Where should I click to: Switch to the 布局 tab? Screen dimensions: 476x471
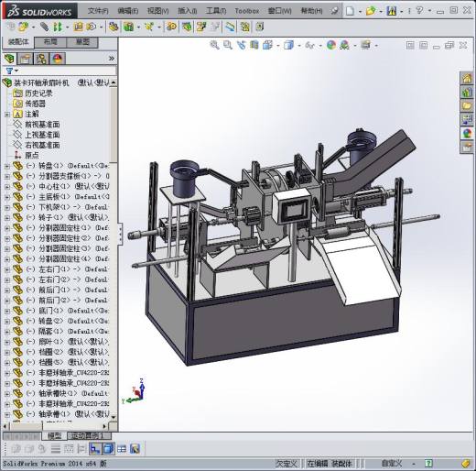coord(50,42)
